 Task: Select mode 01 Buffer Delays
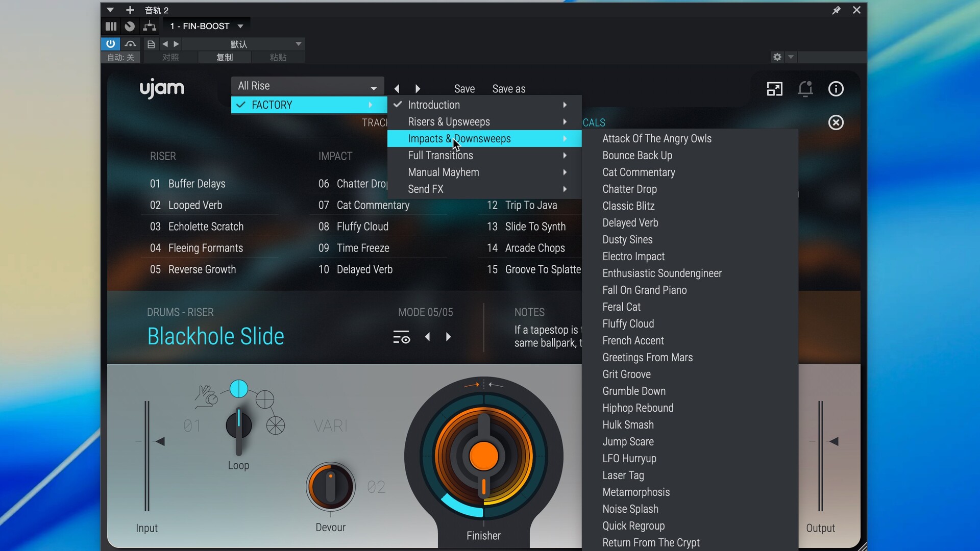pyautogui.click(x=210, y=184)
